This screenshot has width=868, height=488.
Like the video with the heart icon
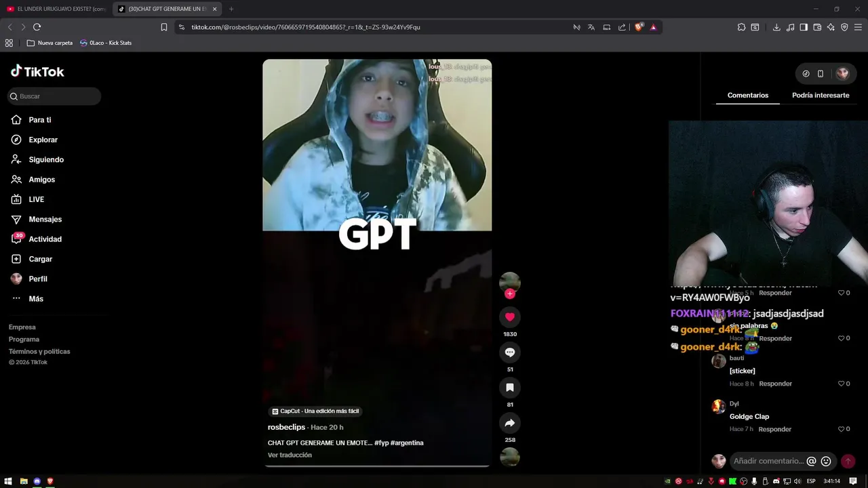coord(510,317)
